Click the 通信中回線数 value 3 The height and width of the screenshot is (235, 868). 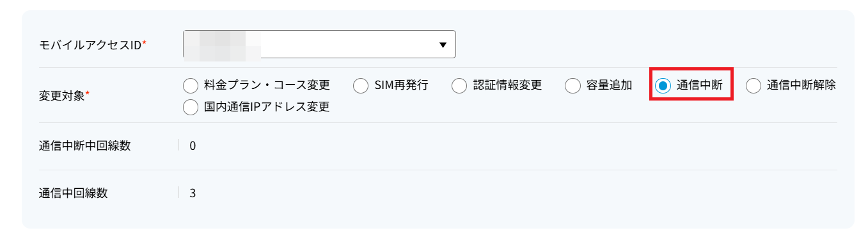tap(193, 193)
